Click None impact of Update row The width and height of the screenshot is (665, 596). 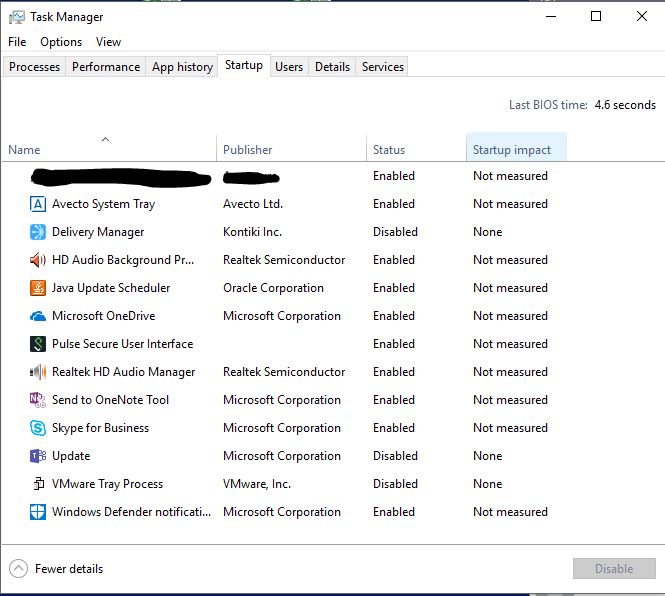(487, 456)
